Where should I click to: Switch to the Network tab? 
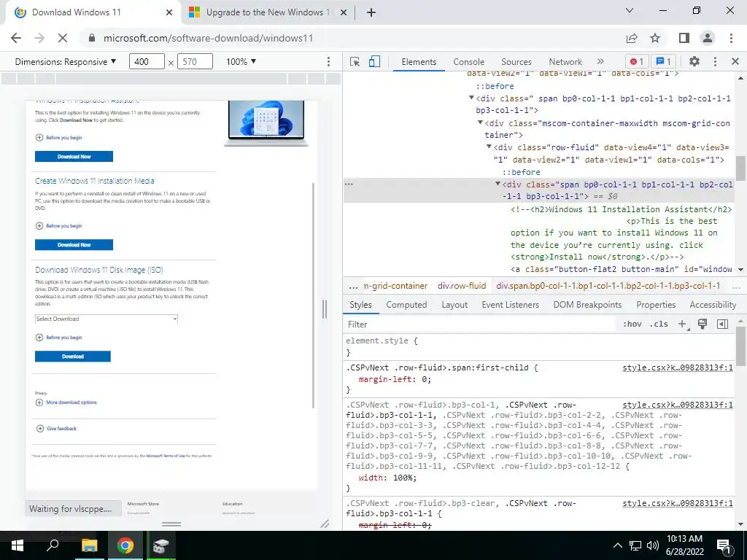pyautogui.click(x=565, y=62)
